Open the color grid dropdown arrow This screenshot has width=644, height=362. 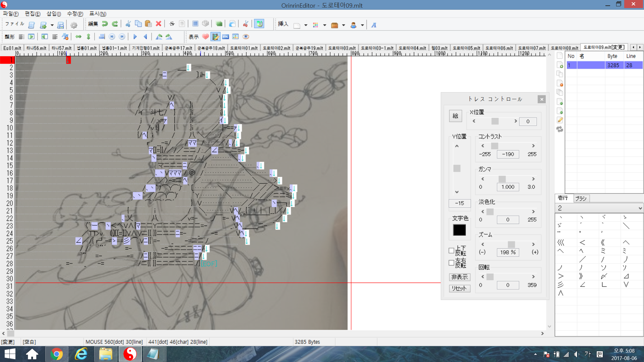(x=324, y=25)
